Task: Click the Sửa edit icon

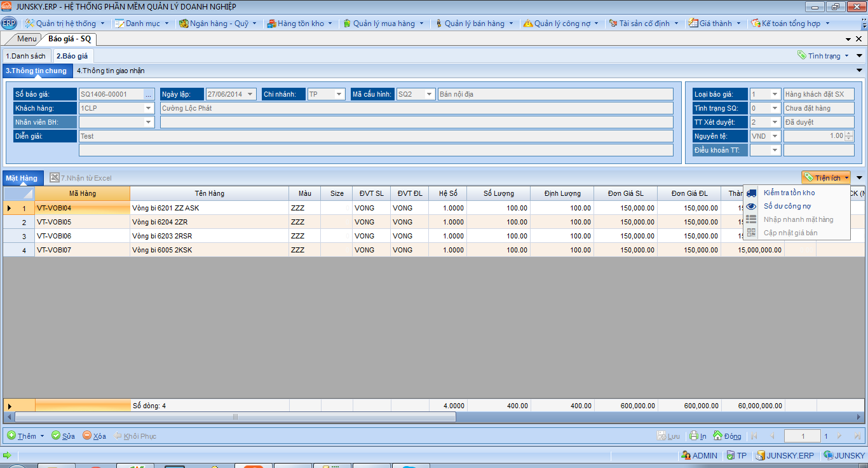Action: coord(56,436)
